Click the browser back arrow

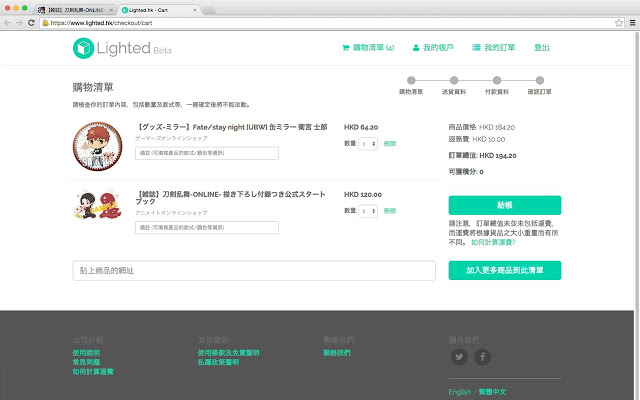[7, 22]
